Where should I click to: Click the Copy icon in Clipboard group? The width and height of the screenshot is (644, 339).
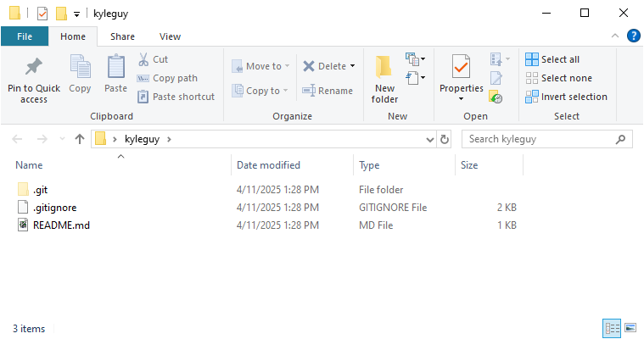(80, 68)
